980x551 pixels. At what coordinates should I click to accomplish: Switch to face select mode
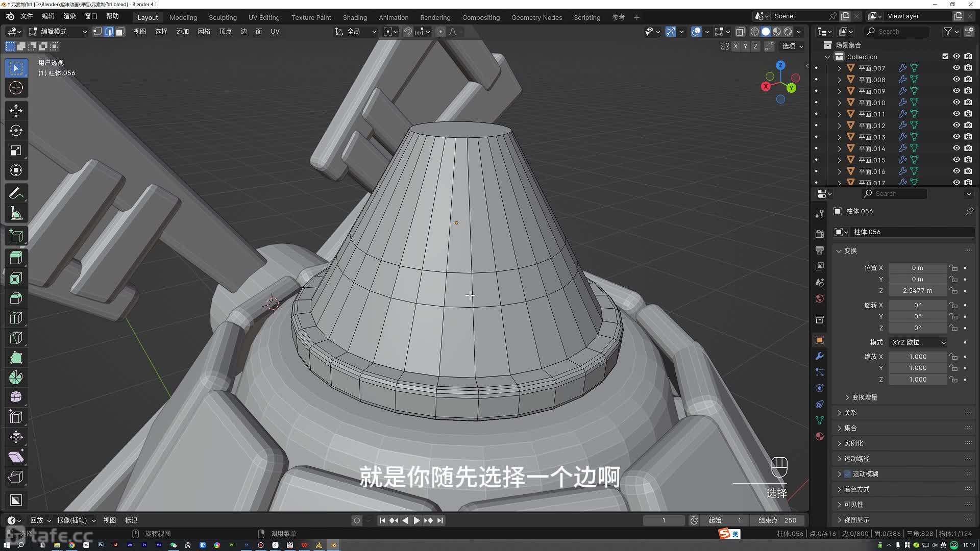(x=120, y=32)
